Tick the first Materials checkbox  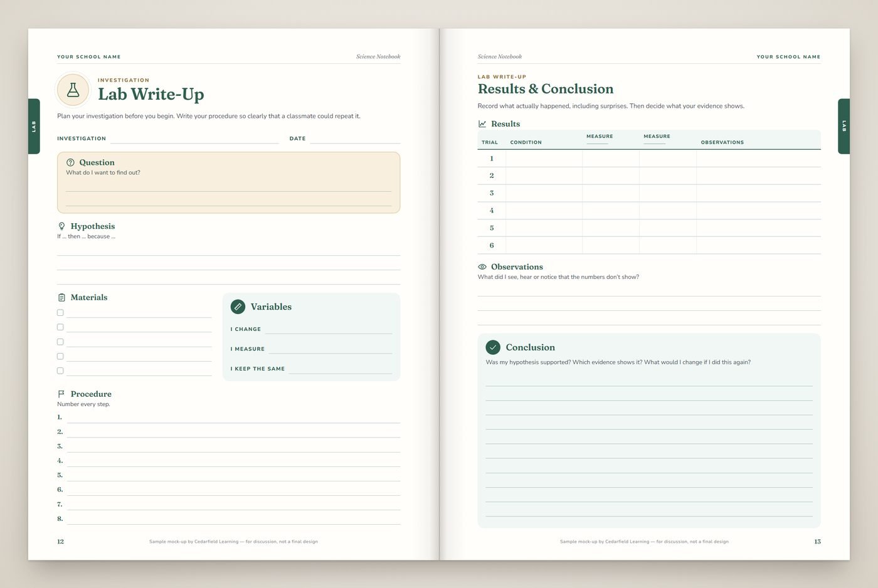pyautogui.click(x=60, y=313)
